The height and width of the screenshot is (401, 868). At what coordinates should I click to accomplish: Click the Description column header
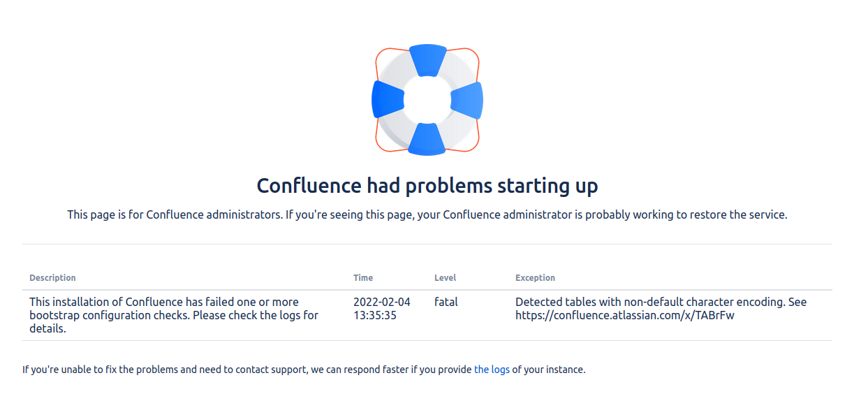coord(52,278)
